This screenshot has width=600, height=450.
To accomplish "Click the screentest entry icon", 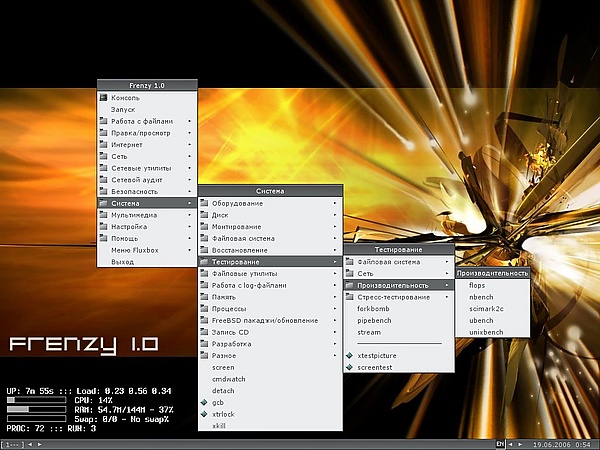I will click(349, 367).
